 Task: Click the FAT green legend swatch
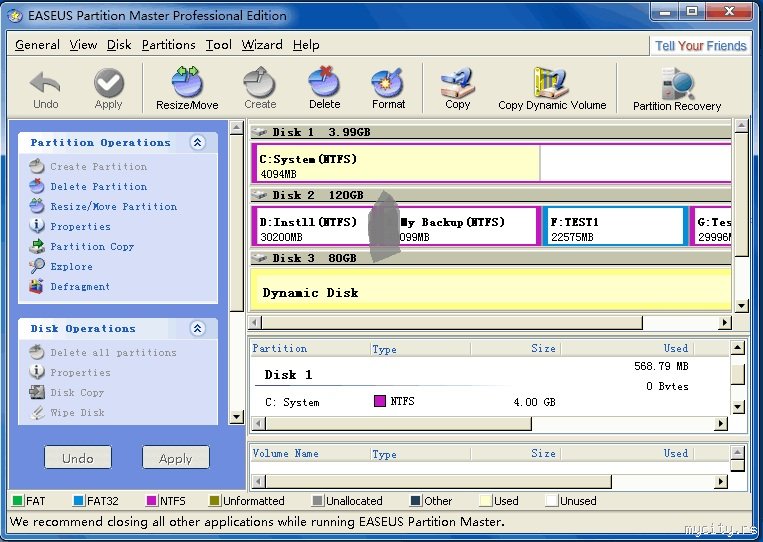(18, 501)
